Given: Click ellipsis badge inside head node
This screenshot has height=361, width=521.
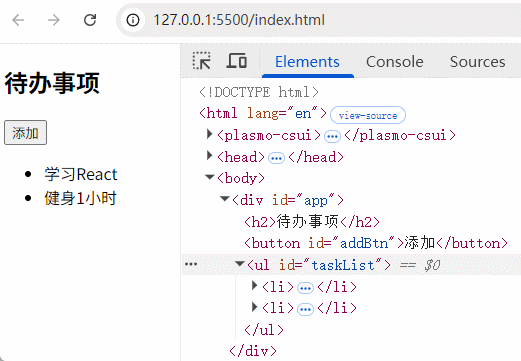Looking at the screenshot, I should (276, 158).
